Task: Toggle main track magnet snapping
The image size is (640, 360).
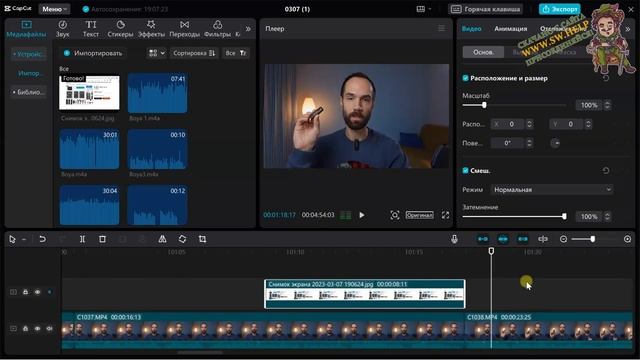Action: coord(483,239)
